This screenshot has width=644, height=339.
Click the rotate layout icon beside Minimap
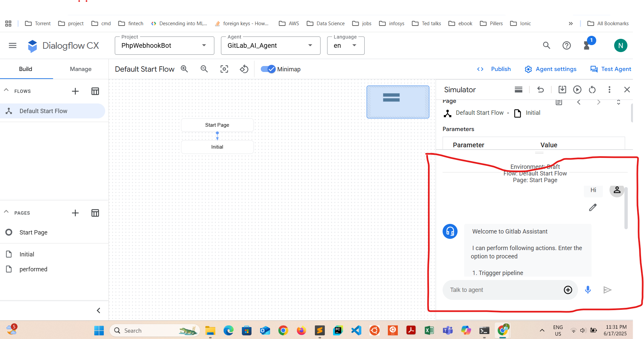[244, 69]
